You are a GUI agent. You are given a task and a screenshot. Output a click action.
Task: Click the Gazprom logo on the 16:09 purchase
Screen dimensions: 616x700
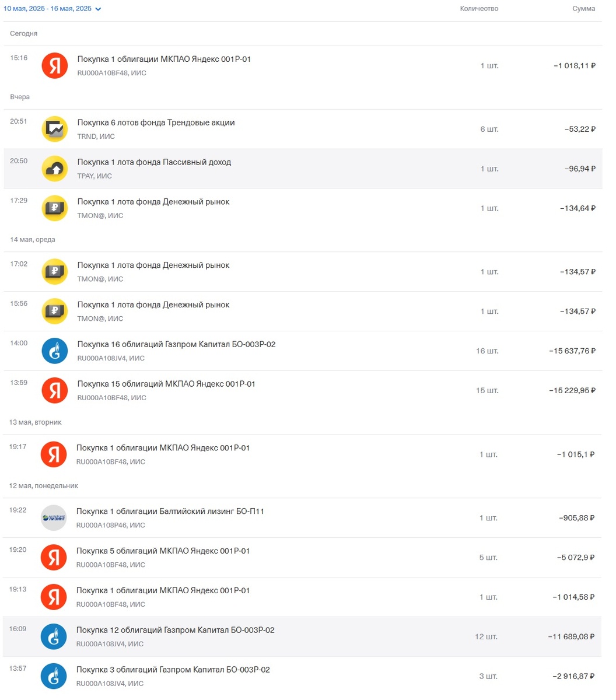54,636
